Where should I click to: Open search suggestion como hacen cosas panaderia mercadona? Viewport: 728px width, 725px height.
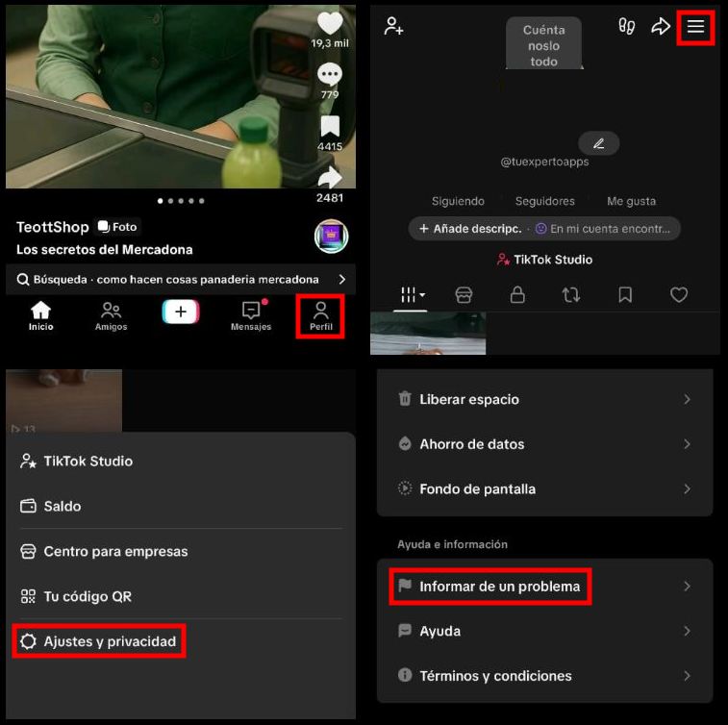[181, 280]
